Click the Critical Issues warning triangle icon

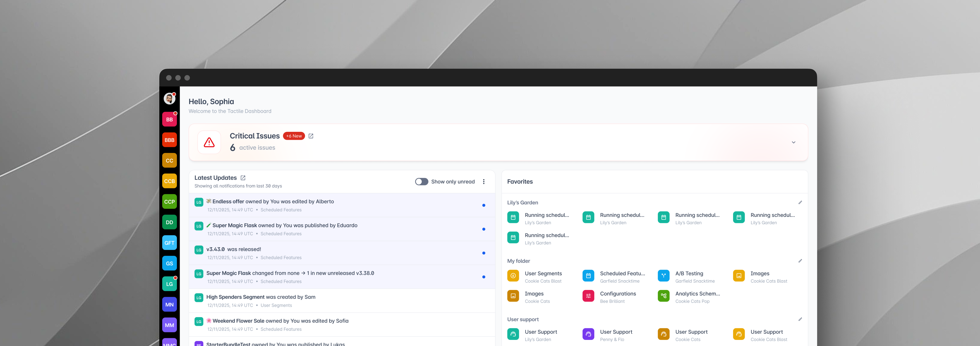point(209,142)
